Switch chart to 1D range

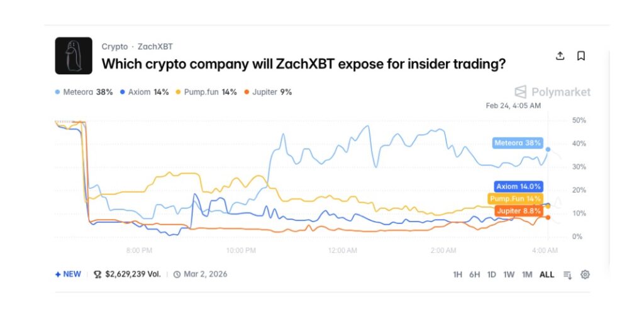click(x=492, y=274)
